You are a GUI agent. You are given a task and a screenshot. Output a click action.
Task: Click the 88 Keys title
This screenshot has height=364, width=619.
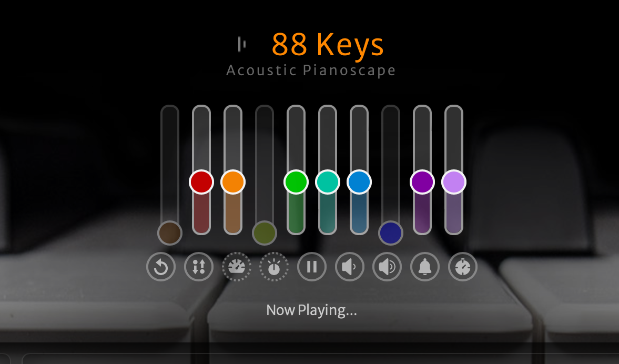[328, 44]
